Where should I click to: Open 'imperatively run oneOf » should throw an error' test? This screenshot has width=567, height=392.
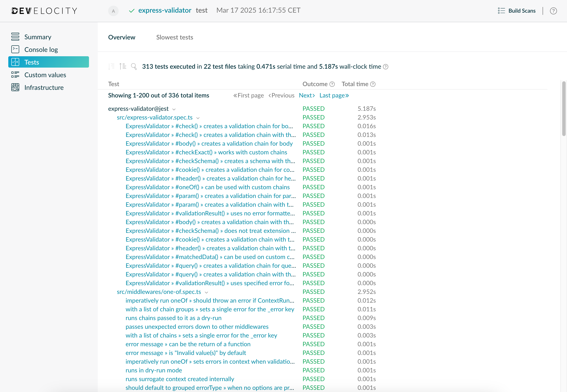coord(210,300)
